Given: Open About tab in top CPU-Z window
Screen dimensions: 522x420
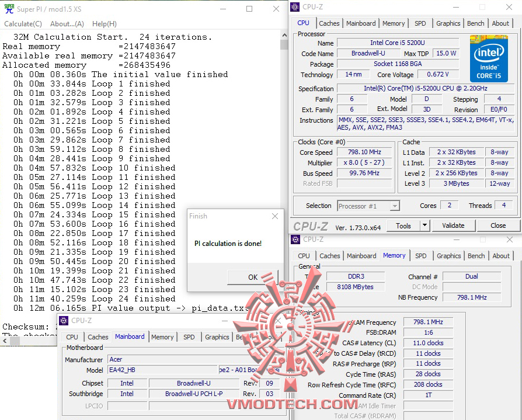Looking at the screenshot, I should [500, 23].
